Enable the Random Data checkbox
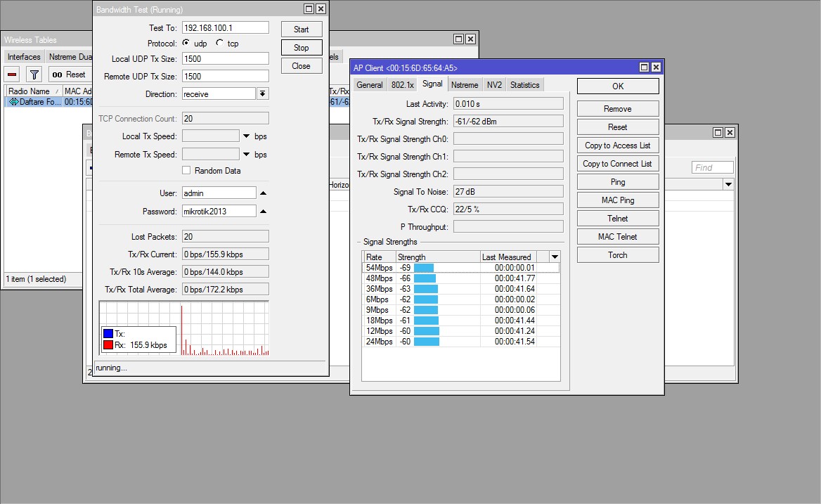Image resolution: width=821 pixels, height=504 pixels. click(186, 171)
